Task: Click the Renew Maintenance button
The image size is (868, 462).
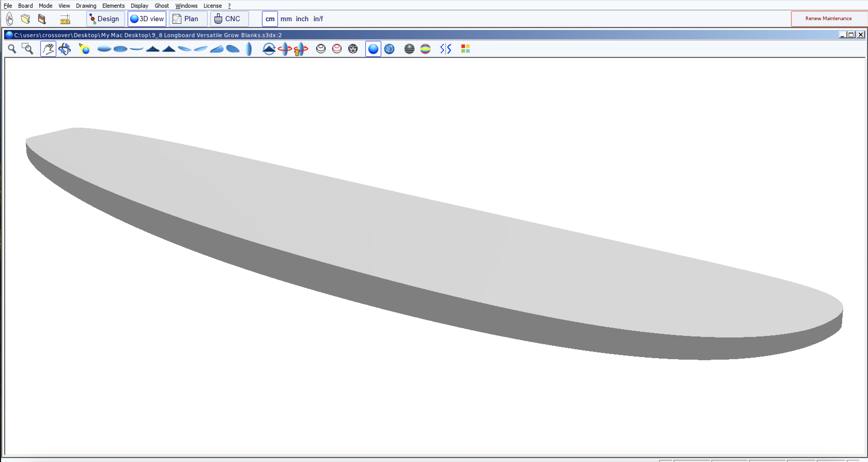Action: coord(828,19)
